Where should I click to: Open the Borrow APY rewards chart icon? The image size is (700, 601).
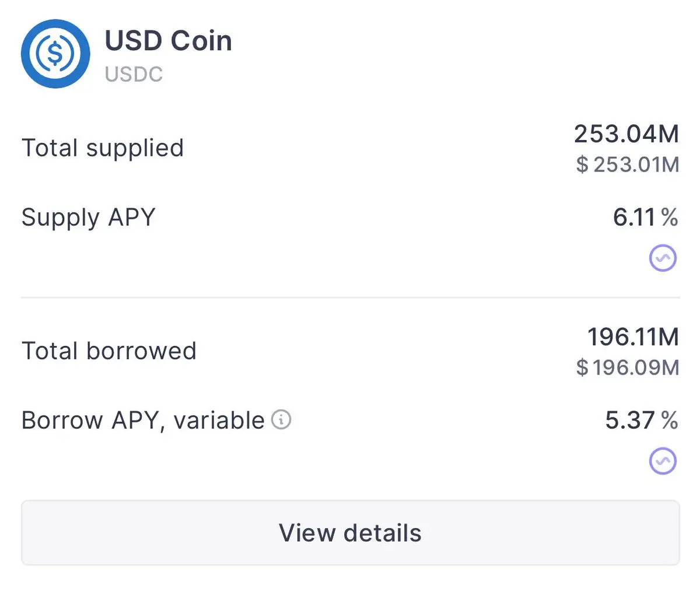(663, 461)
